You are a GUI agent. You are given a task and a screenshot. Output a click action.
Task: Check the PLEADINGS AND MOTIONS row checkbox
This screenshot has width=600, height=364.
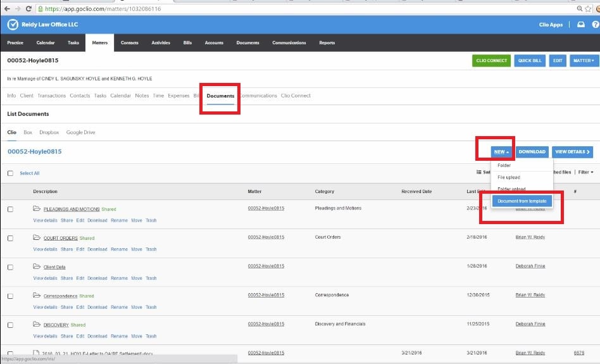10,210
